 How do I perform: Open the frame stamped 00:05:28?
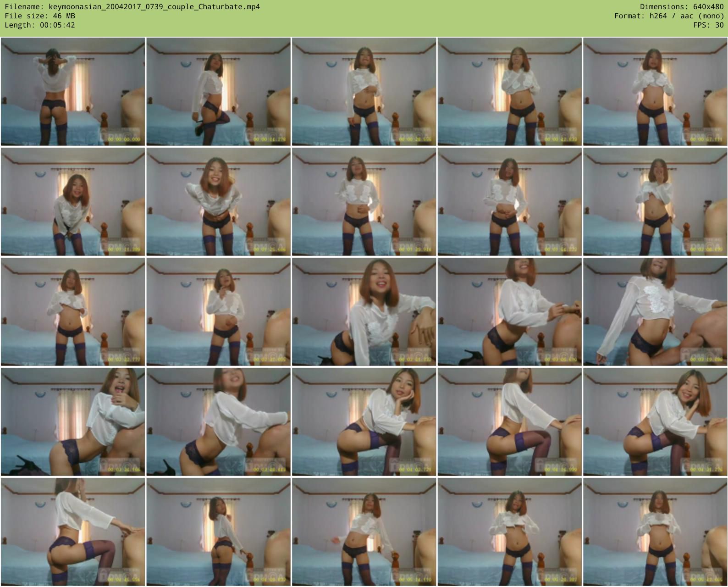[509, 532]
